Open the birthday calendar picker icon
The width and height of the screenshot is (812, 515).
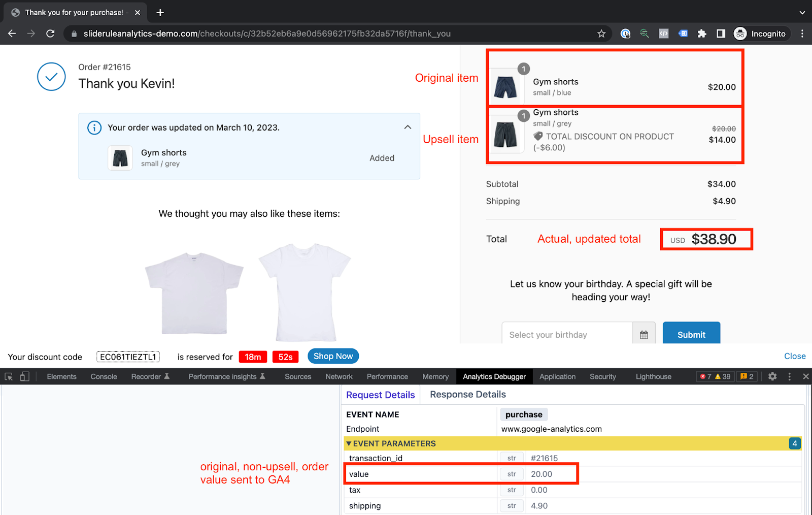point(644,335)
